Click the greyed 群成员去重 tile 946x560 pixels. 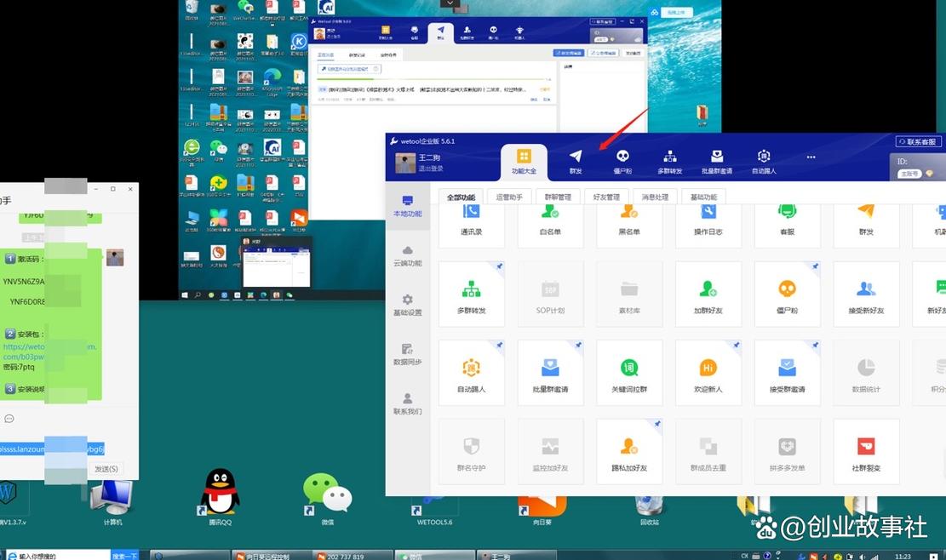tap(708, 452)
